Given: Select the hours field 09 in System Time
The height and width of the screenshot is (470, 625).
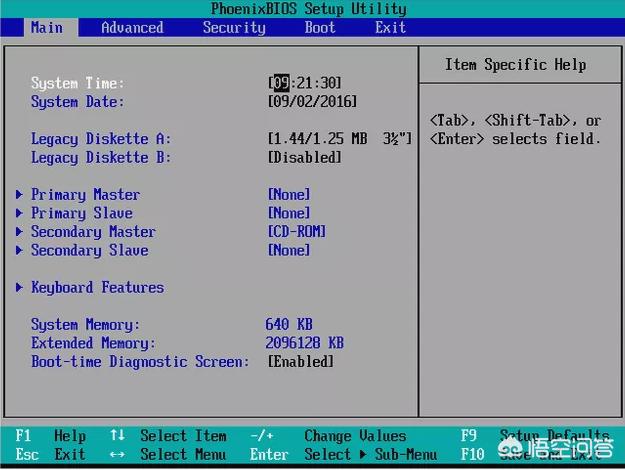Looking at the screenshot, I should (282, 83).
